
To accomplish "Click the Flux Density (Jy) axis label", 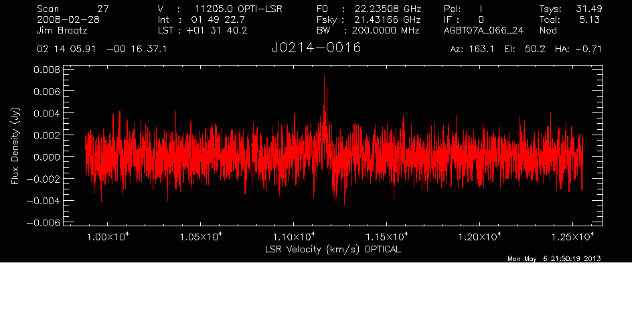I will pyautogui.click(x=15, y=146).
